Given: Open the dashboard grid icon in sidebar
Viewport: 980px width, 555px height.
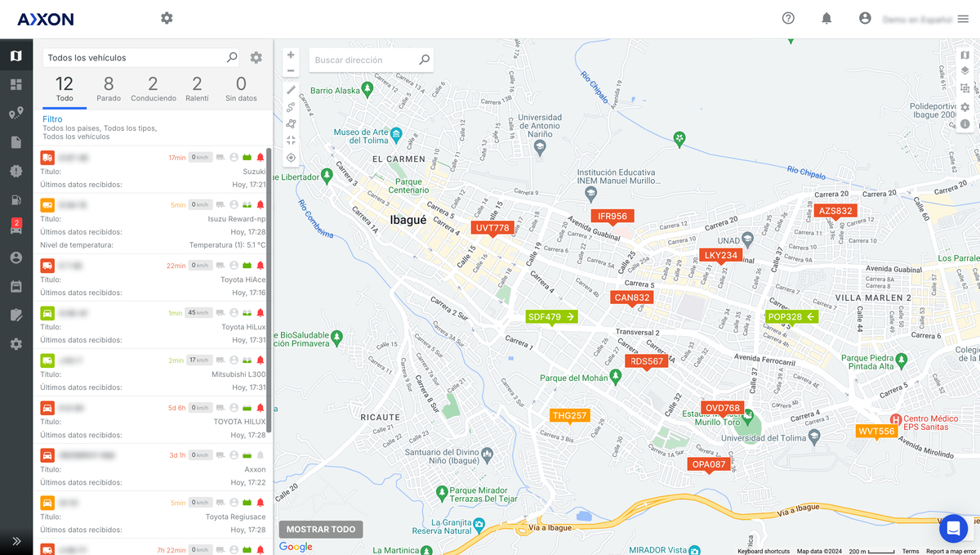Looking at the screenshot, I should pos(16,84).
